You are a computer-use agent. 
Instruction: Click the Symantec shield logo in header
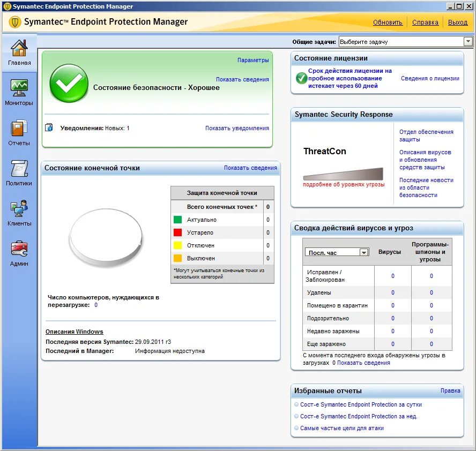tap(15, 22)
